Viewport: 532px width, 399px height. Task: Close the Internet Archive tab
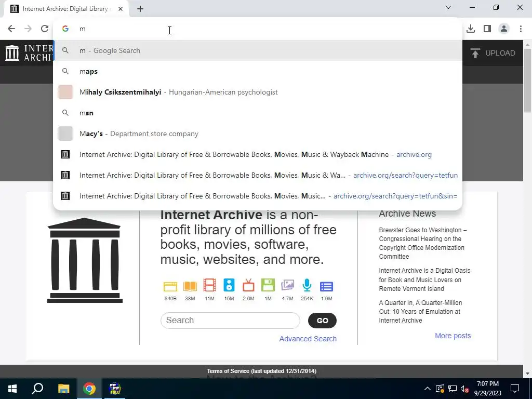click(x=121, y=9)
